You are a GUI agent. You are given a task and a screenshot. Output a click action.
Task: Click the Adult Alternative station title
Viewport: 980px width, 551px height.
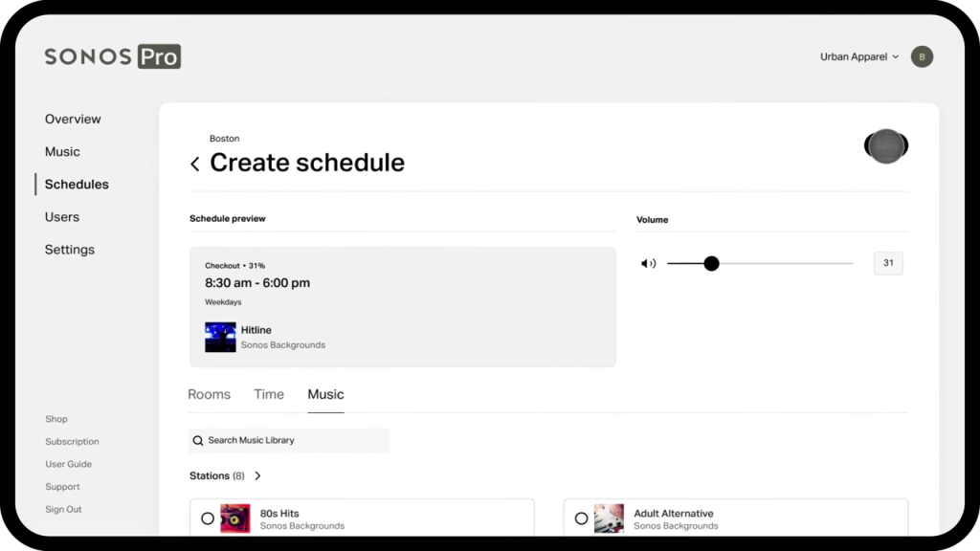click(674, 514)
